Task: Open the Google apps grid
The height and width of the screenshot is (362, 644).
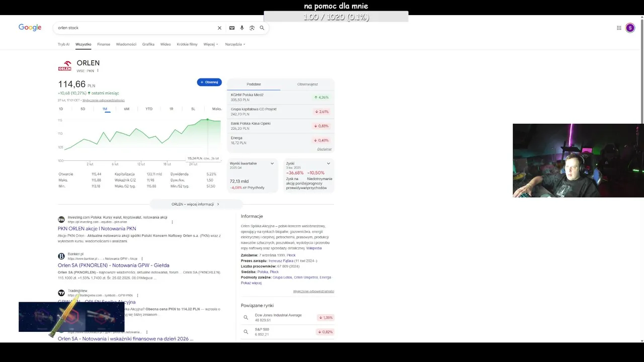Action: tap(619, 28)
